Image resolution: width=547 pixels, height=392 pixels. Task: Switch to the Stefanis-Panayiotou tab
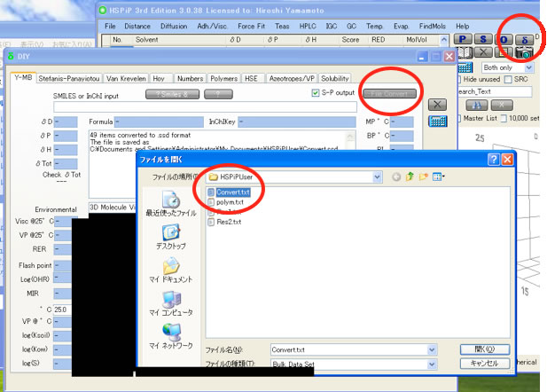pyautogui.click(x=69, y=79)
